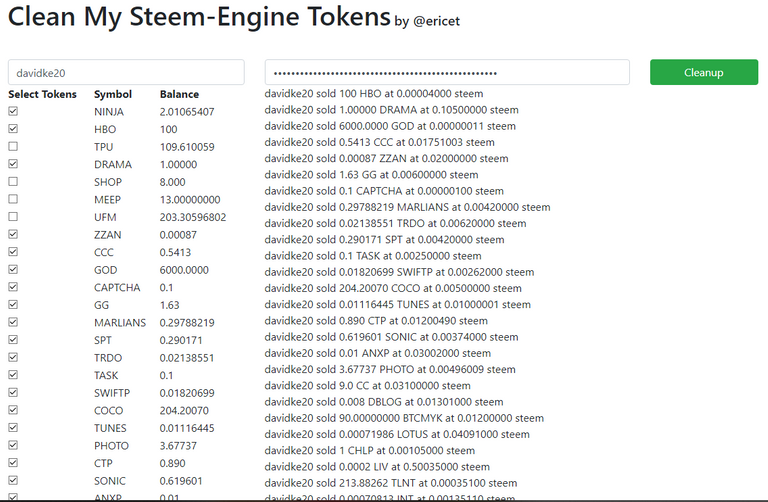Click the @ericet author link
The width and height of the screenshot is (768, 502).
pos(436,21)
